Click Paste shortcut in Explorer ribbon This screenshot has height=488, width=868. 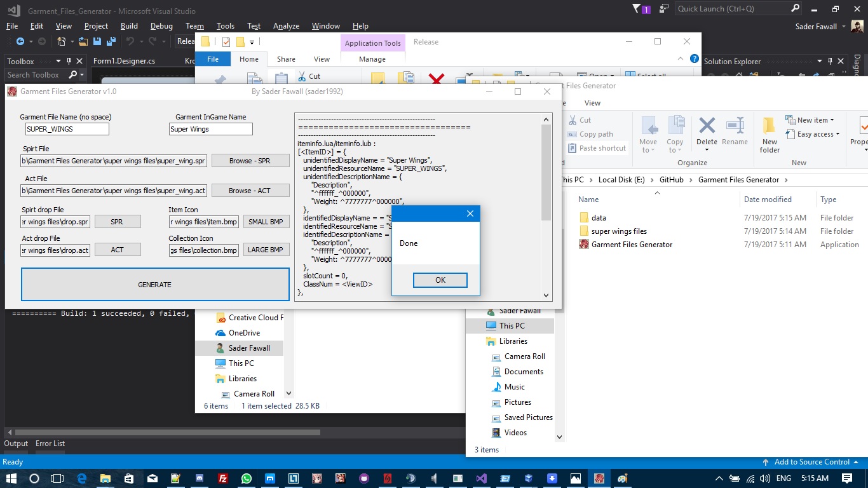(597, 148)
